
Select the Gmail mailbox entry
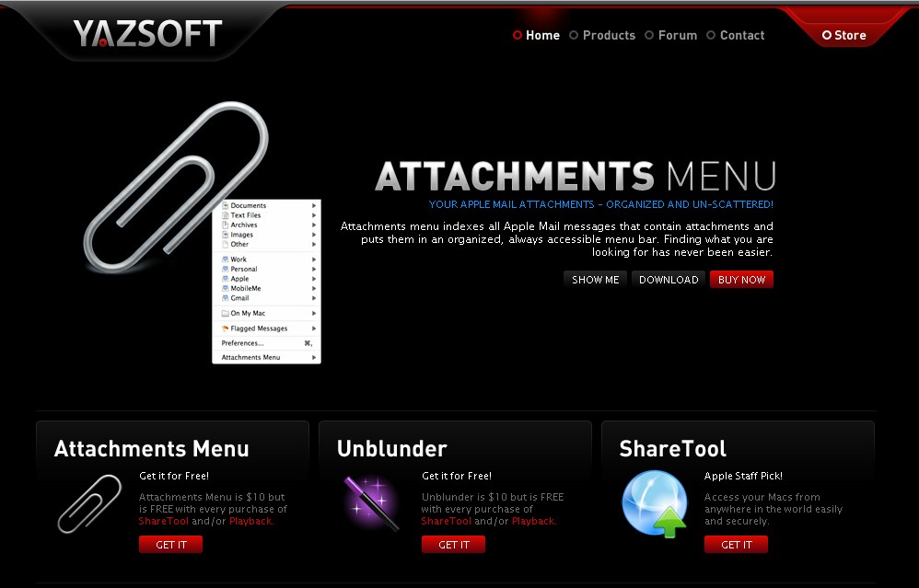pos(267,298)
